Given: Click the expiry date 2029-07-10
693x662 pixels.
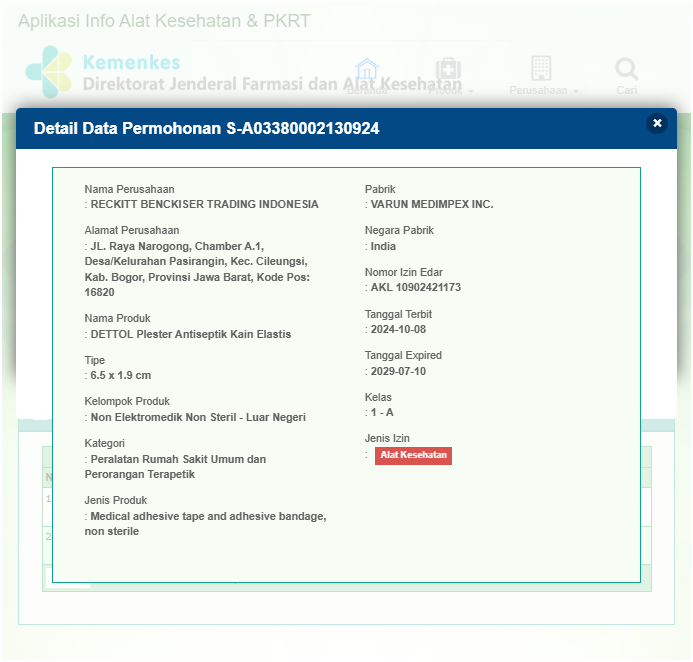Looking at the screenshot, I should (x=398, y=371).
